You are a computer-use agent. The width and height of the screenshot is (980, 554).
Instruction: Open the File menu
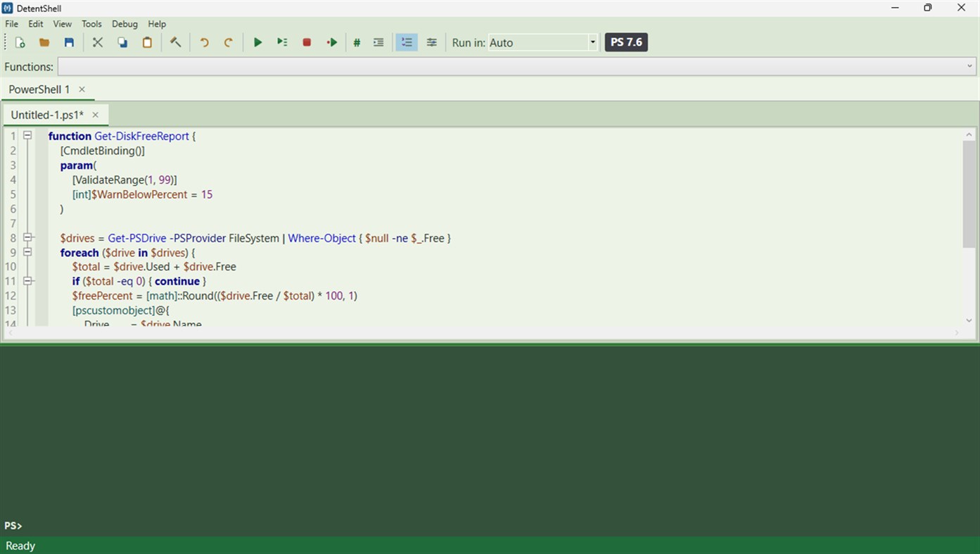point(12,24)
